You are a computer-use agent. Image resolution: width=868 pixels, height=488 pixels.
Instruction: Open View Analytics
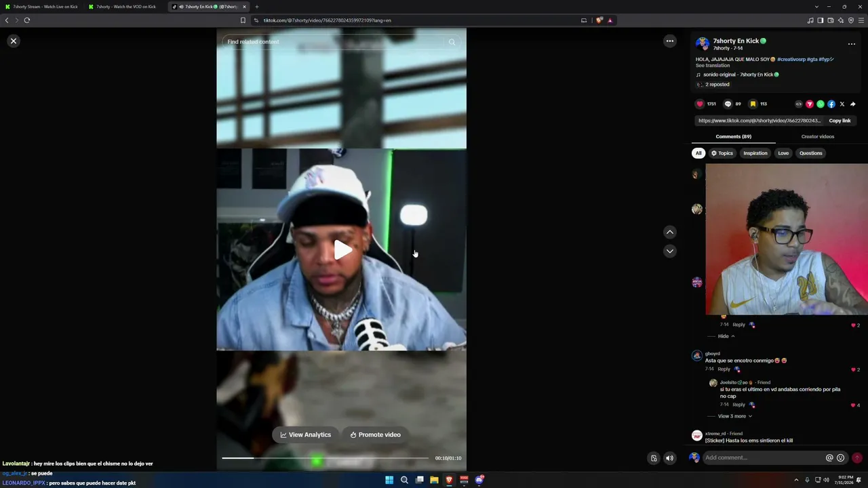306,434
